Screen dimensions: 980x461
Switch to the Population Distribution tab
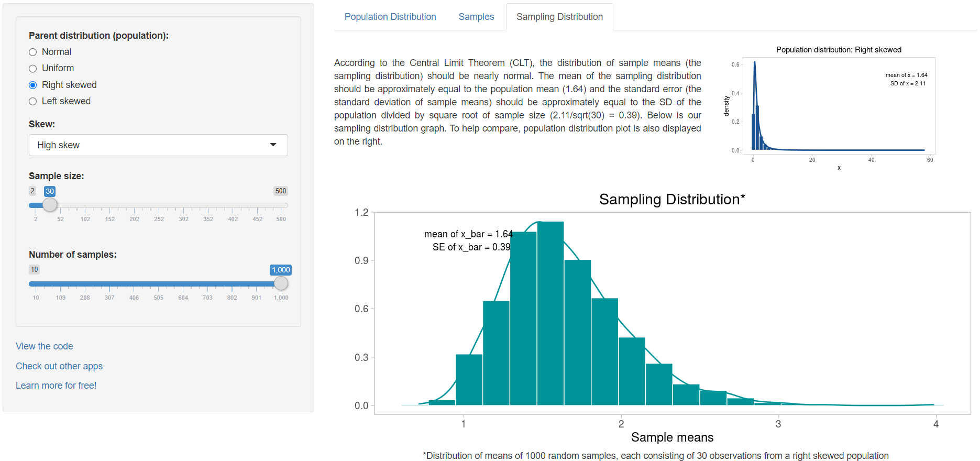(x=390, y=17)
